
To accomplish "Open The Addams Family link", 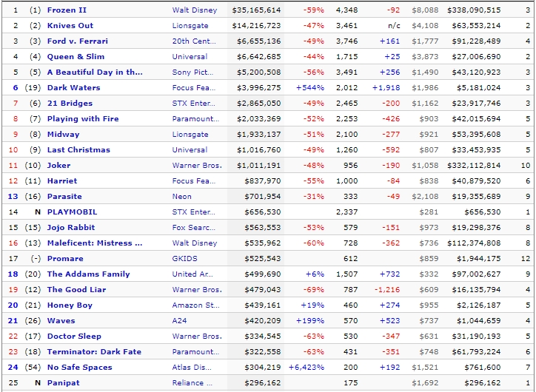I will (89, 274).
